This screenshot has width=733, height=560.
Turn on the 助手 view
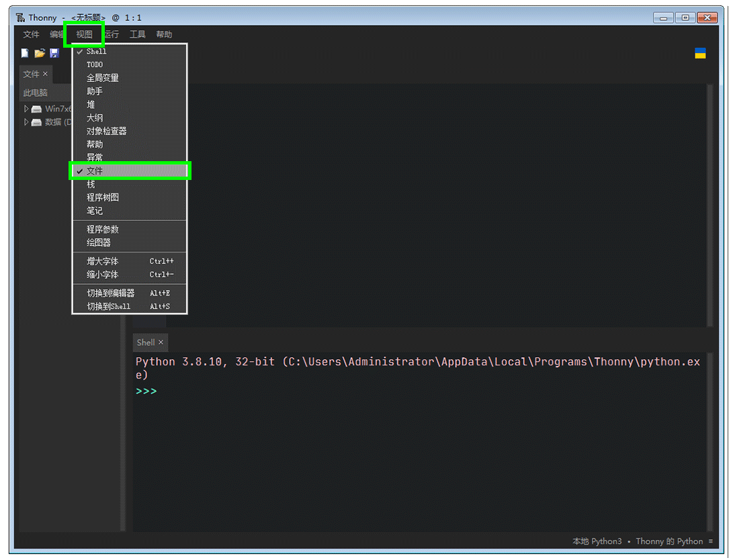click(130, 91)
